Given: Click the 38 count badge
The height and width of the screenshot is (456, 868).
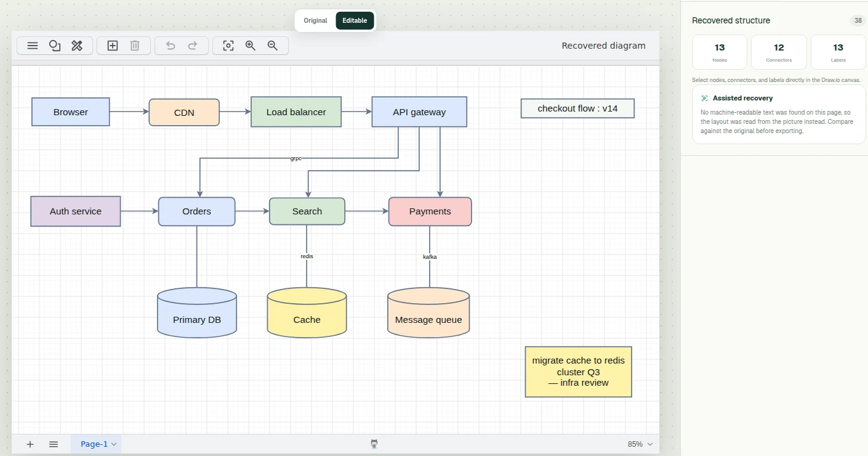Looking at the screenshot, I should tap(858, 21).
